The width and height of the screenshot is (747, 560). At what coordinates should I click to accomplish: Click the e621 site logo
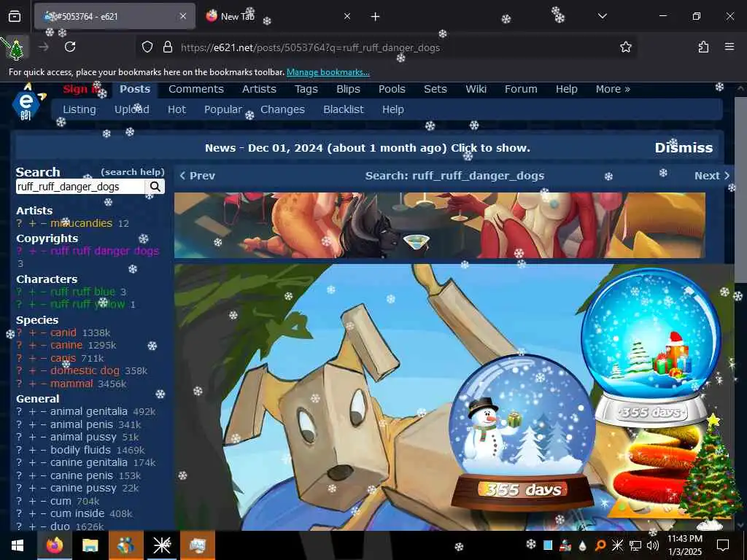[x=27, y=102]
